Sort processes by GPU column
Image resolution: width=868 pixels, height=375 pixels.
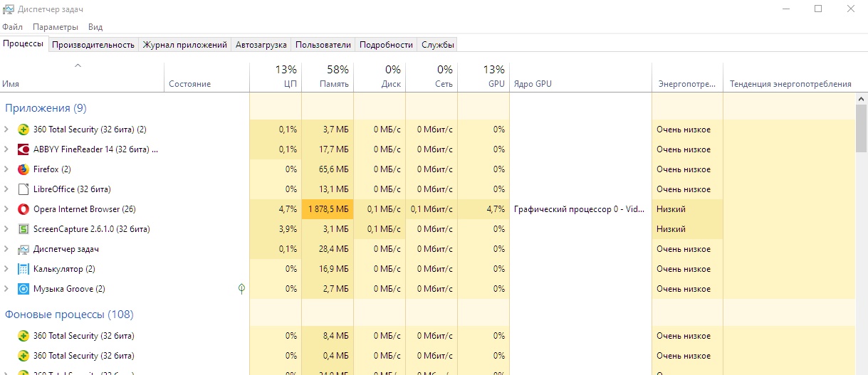tap(483, 77)
